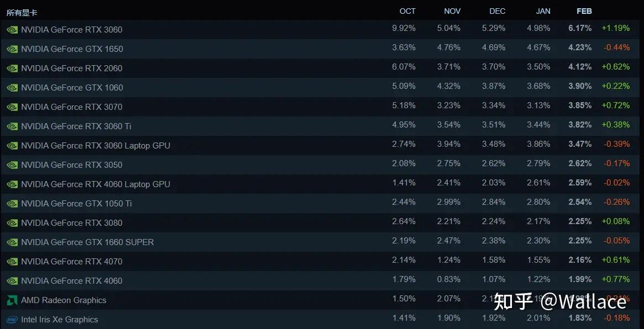Screen dimensions: 644x329
Task: Select the FEB column header
Action: pyautogui.click(x=584, y=11)
